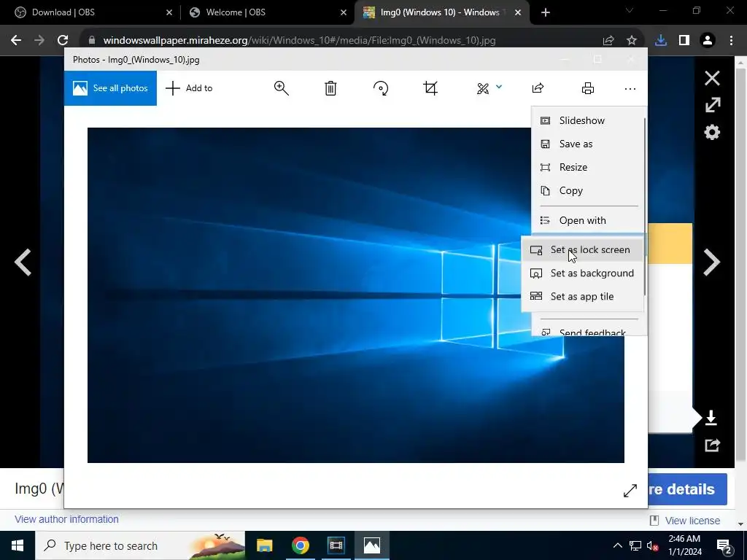Screen dimensions: 747x560
Task: Click the More details button
Action: [x=687, y=489]
